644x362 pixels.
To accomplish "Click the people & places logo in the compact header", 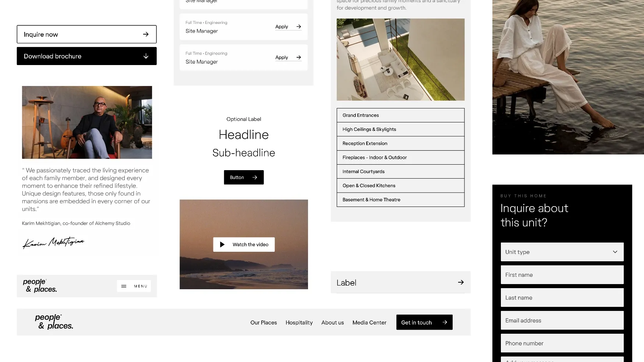I will point(40,286).
